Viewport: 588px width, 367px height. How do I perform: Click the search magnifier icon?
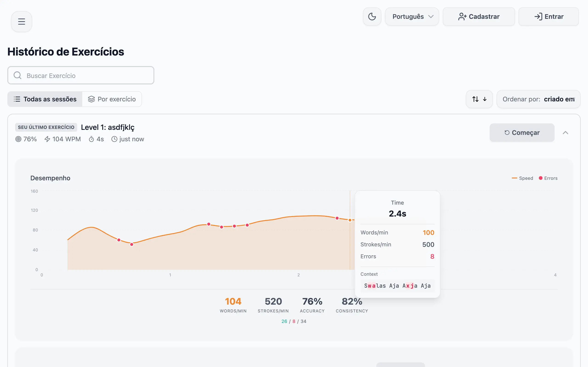tap(17, 75)
